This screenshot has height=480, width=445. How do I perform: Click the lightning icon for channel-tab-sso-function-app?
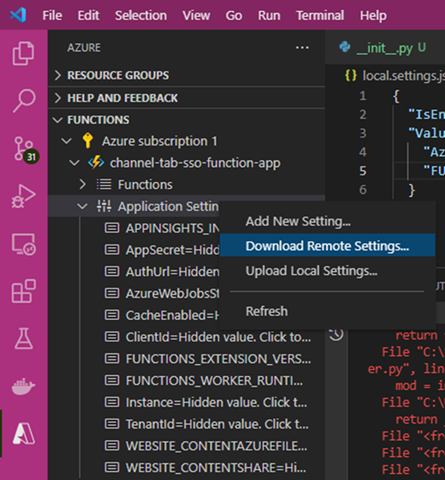point(96,163)
